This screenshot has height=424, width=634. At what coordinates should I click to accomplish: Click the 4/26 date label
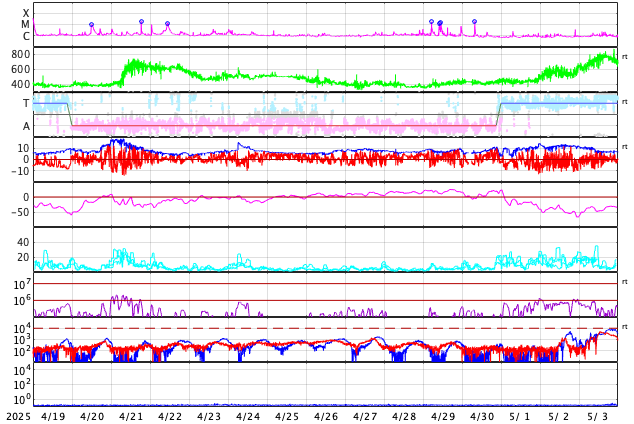coord(326,417)
